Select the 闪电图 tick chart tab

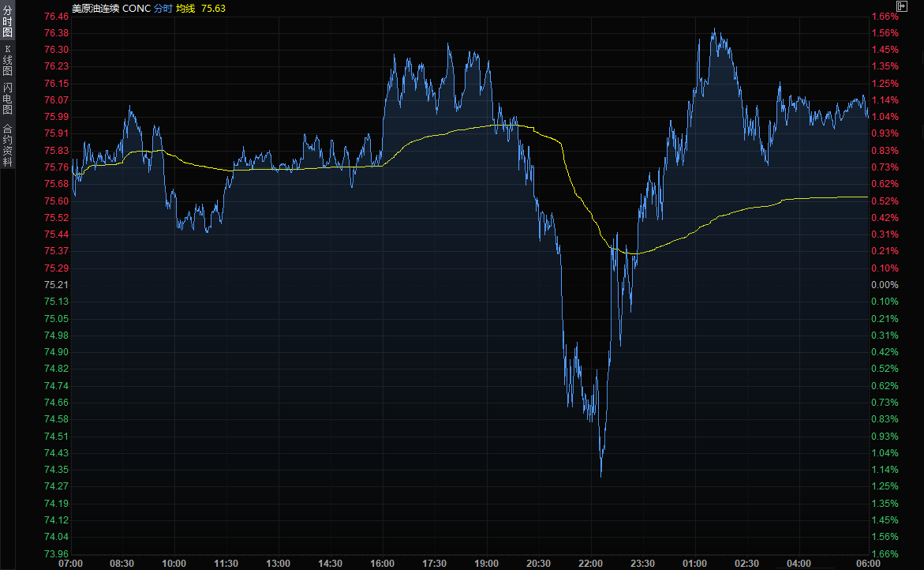click(x=7, y=98)
